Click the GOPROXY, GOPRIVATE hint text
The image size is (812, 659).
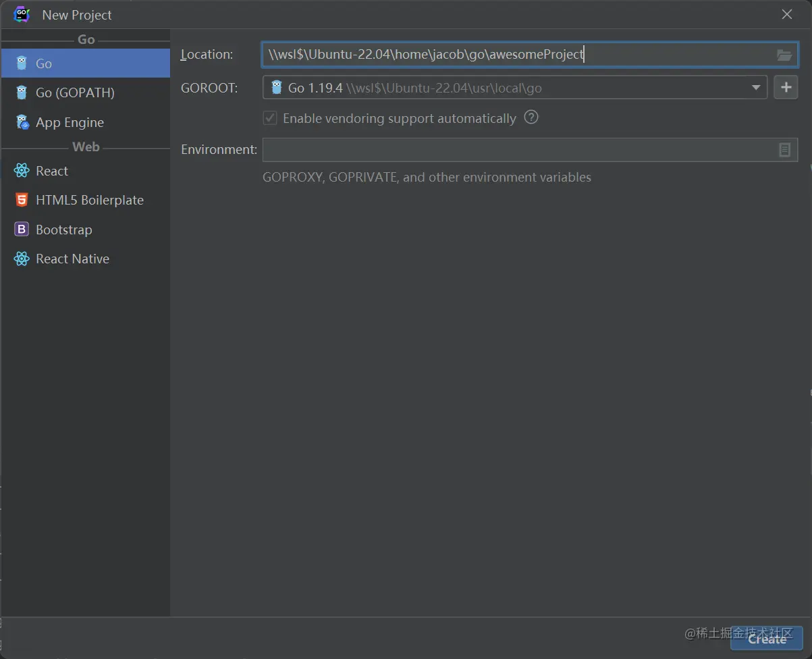click(427, 178)
